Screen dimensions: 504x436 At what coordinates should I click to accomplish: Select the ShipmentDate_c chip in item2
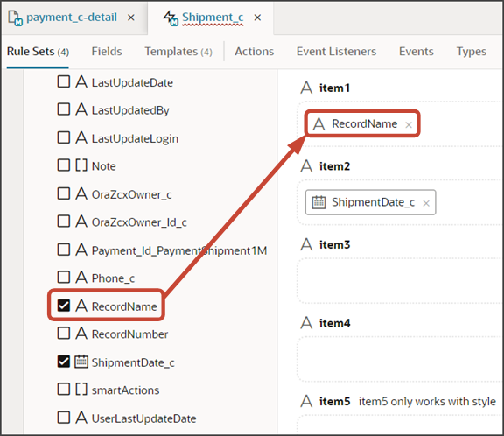click(371, 202)
